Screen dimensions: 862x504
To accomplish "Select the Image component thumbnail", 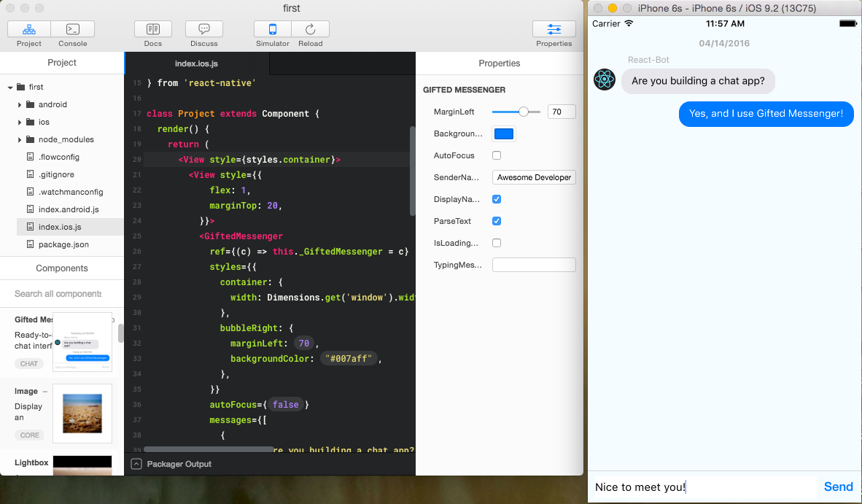I will coord(82,414).
